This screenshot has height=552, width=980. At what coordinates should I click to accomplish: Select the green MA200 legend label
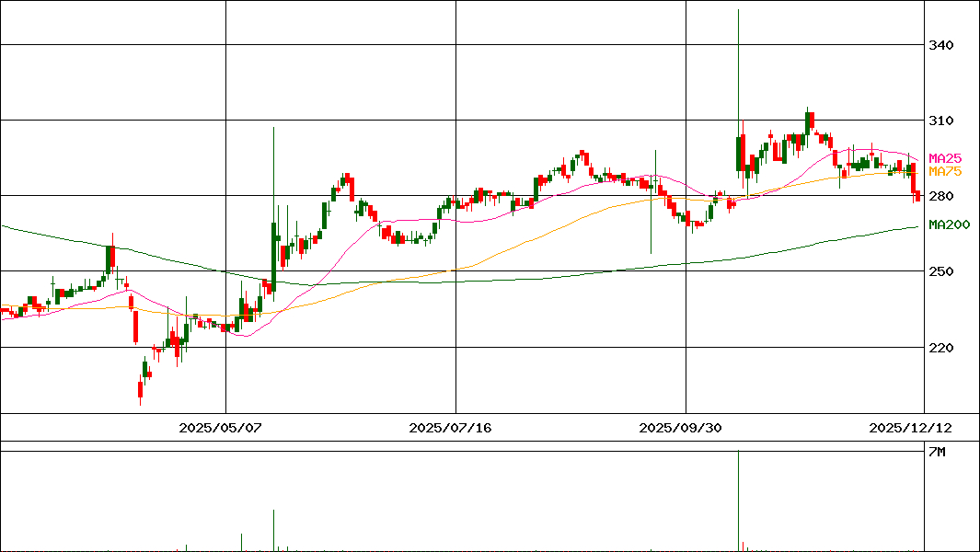tap(949, 224)
